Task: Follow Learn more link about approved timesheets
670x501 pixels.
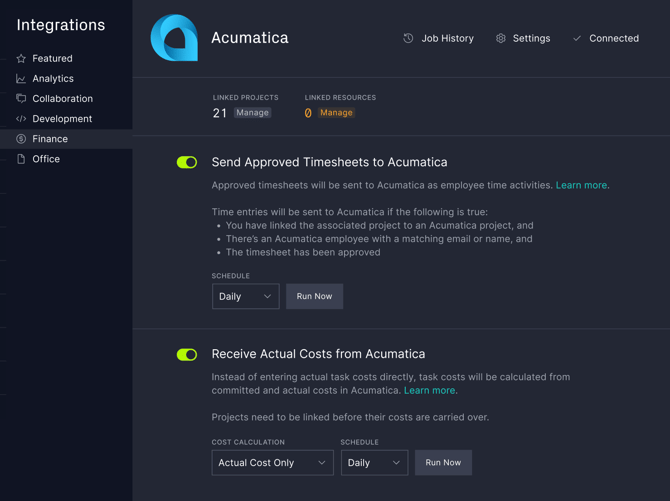Action: pyautogui.click(x=581, y=185)
